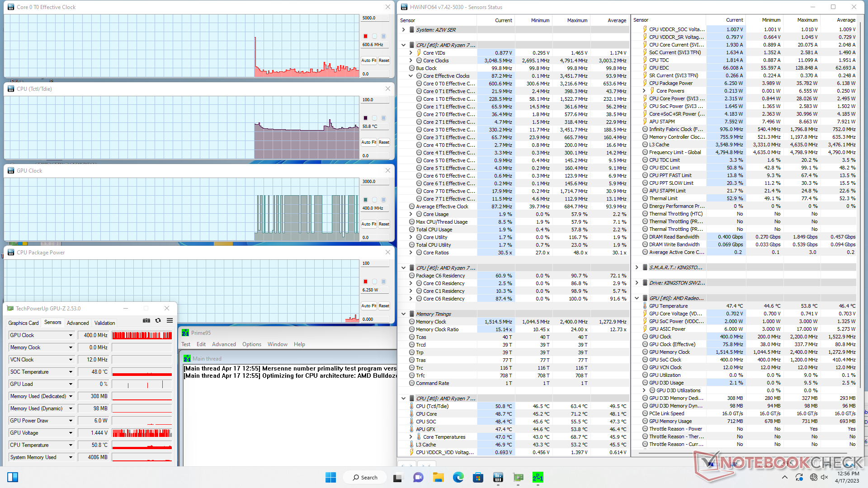This screenshot has height=488, width=868.
Task: Click the red color swatch on Core 0 graph
Action: [365, 36]
